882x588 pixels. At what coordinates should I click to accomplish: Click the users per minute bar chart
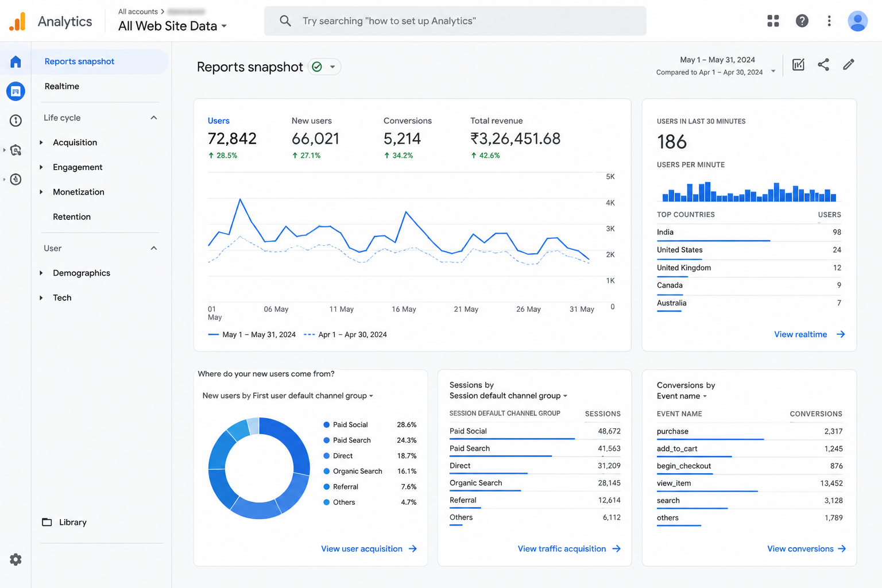(x=749, y=192)
